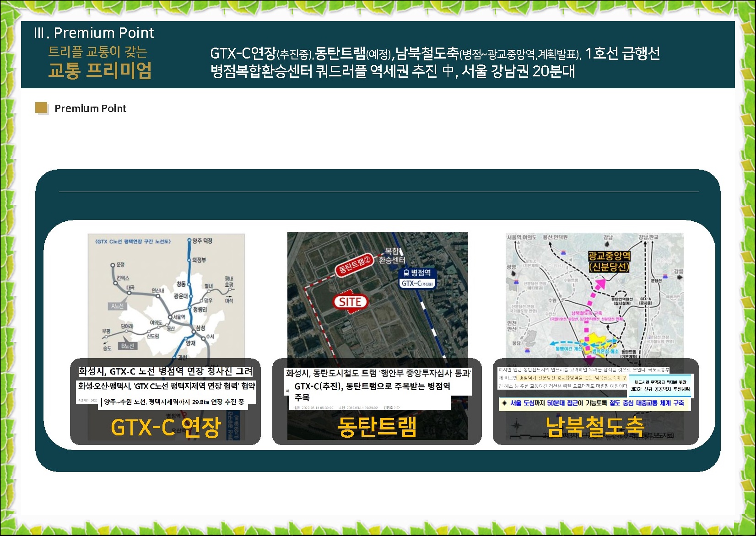Select the yellow '동탄트램' caption
The height and width of the screenshot is (536, 756).
pyautogui.click(x=377, y=427)
